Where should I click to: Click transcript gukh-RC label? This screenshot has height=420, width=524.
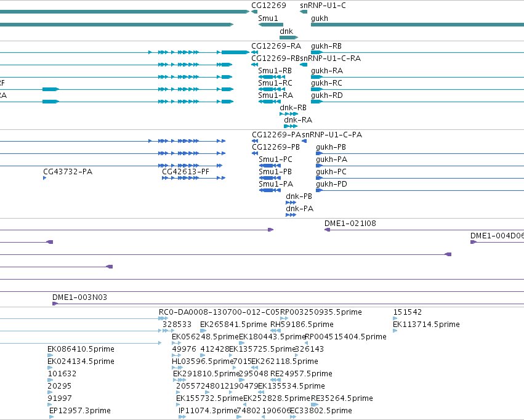[327, 83]
